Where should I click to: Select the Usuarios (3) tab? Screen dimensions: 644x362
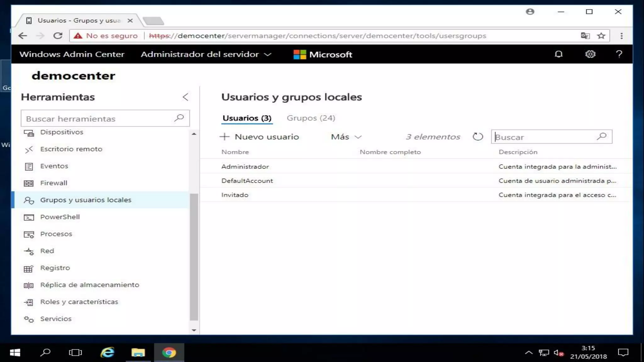[247, 118]
